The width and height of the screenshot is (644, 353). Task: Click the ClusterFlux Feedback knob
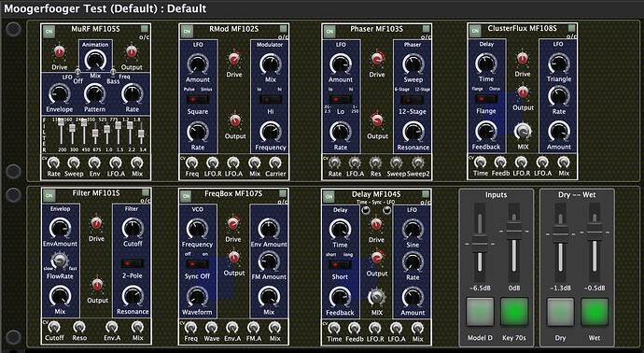tap(486, 131)
